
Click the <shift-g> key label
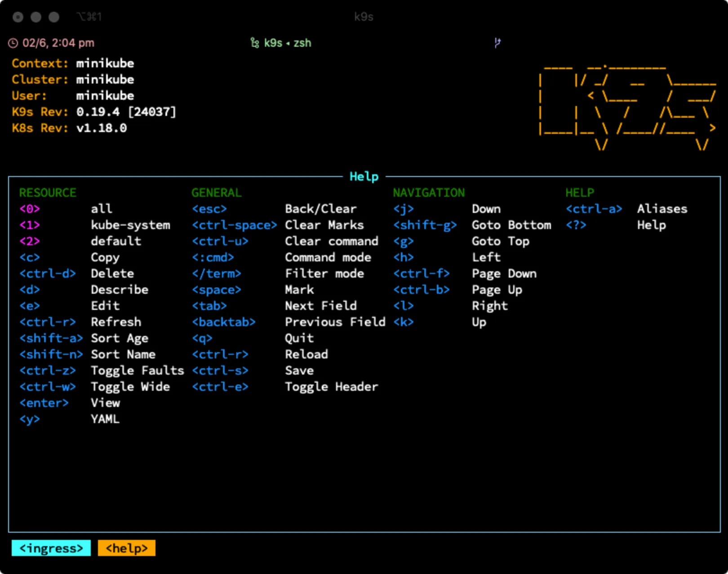click(425, 225)
